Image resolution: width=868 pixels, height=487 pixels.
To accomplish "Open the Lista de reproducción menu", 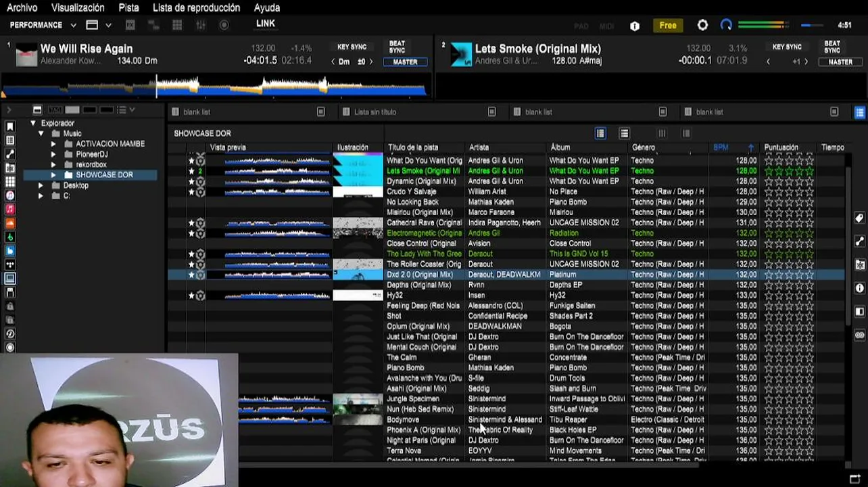I will [196, 7].
